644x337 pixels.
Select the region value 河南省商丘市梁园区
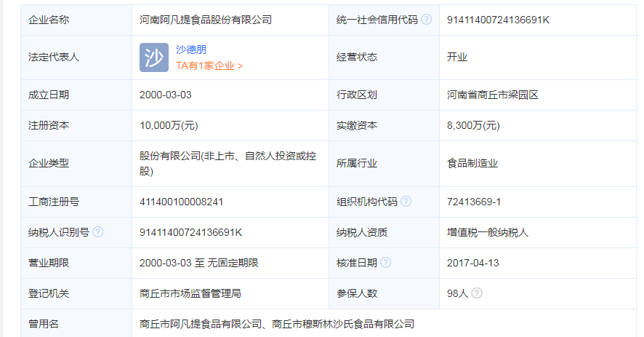click(492, 95)
